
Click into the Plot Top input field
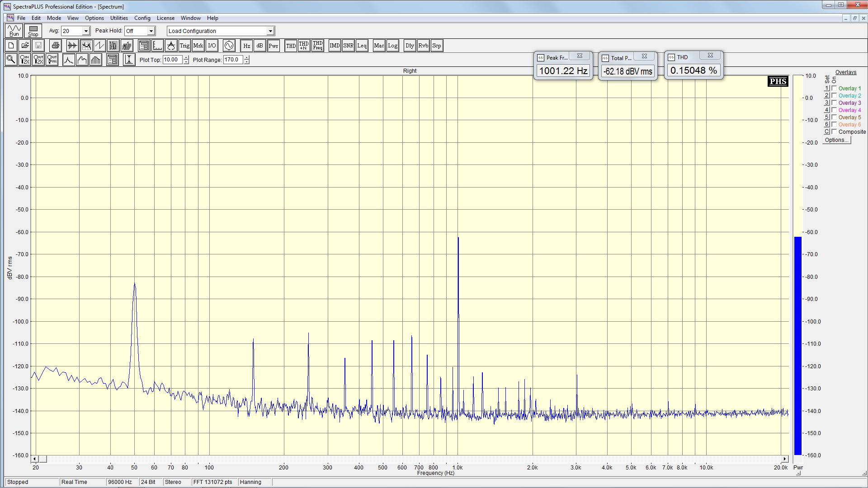click(x=173, y=60)
